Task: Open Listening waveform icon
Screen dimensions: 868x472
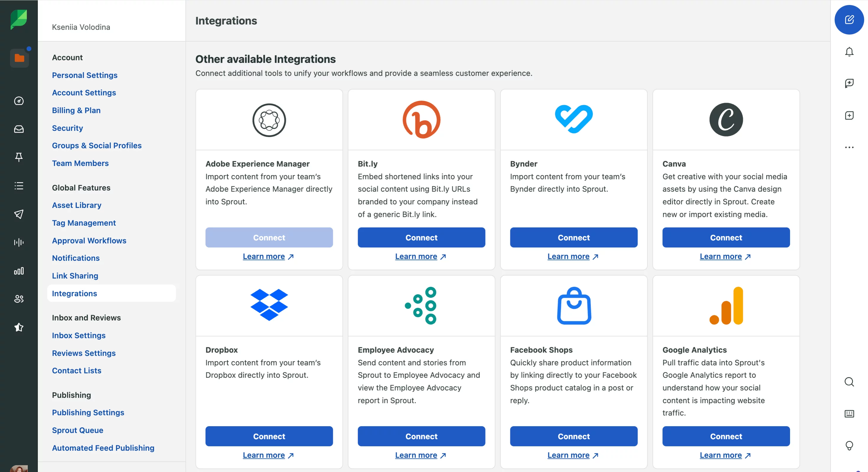Action: (19, 242)
